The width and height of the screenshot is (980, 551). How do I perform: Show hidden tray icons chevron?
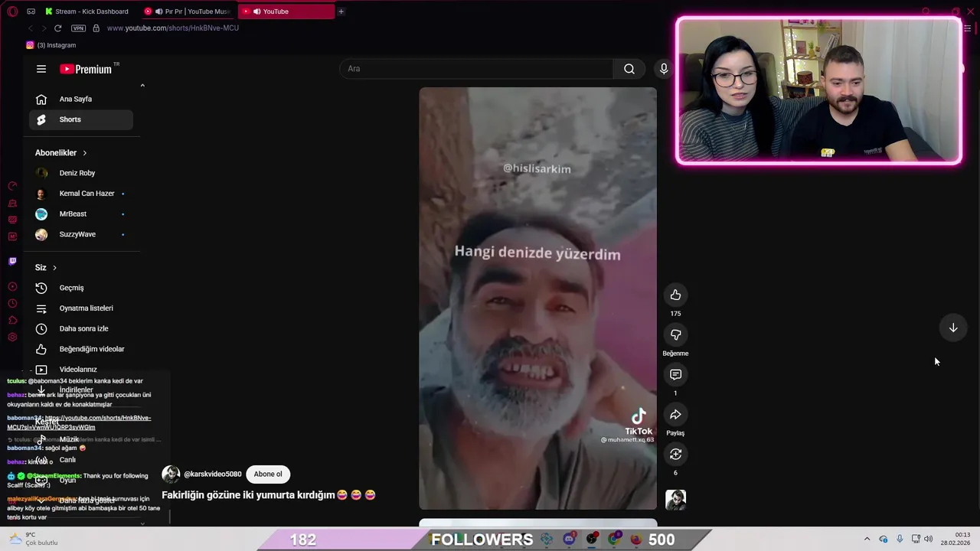[x=867, y=539]
